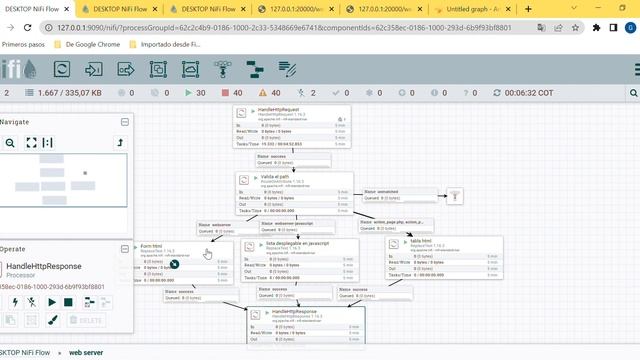Click the NiFi logo
The height and width of the screenshot is (360, 640).
(19, 69)
